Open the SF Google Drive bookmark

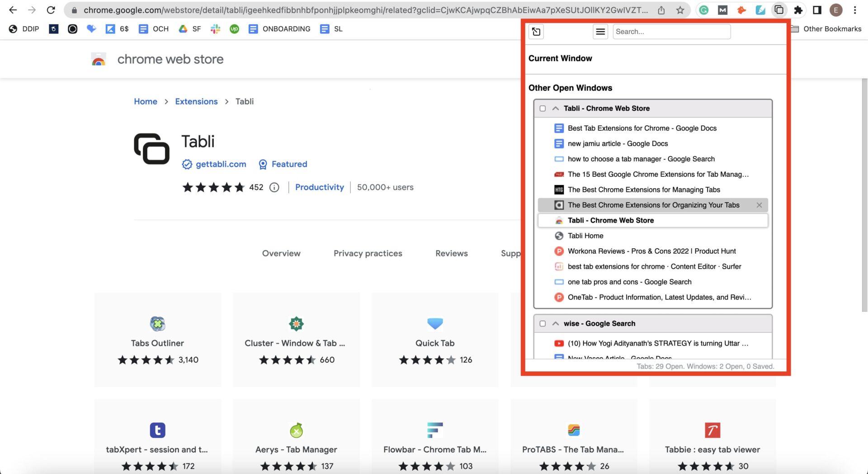(190, 29)
